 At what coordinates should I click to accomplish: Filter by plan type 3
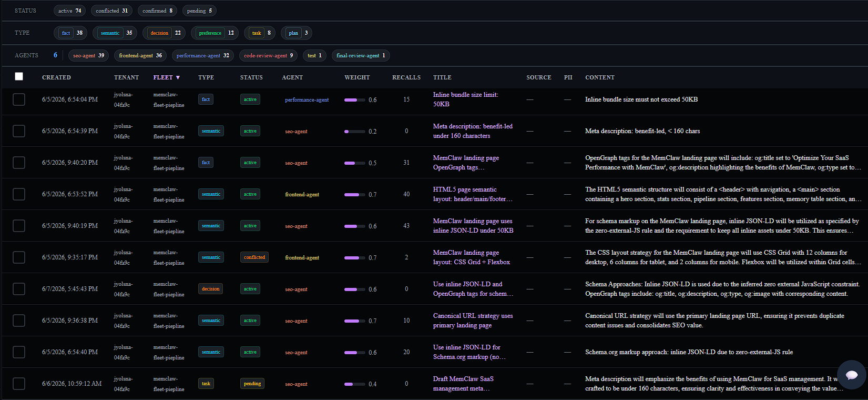pyautogui.click(x=297, y=33)
